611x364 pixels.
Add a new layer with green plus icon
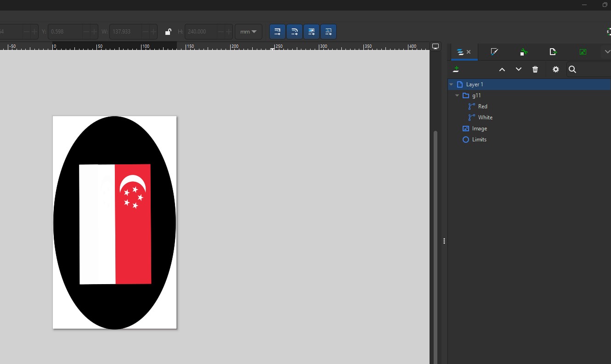point(456,69)
